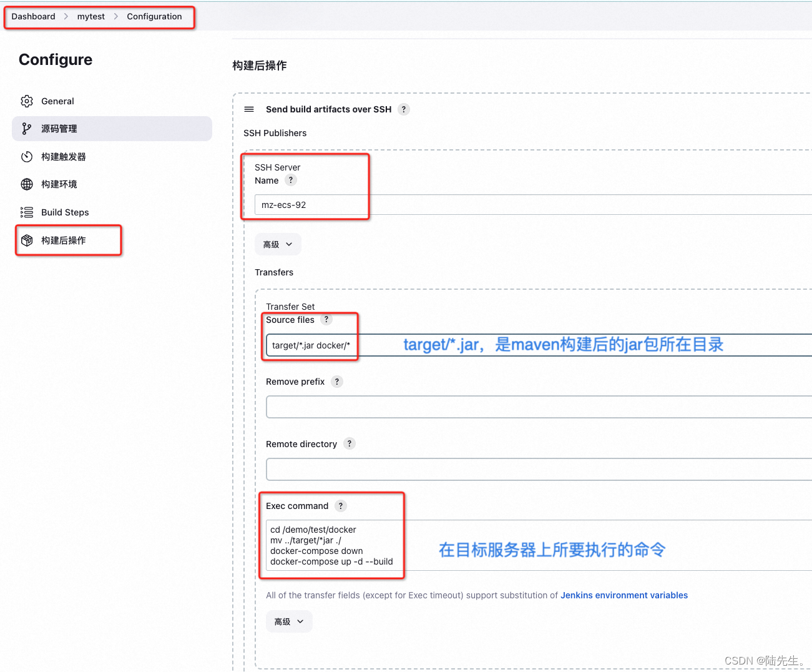Go to Dashboard via the breadcrumb
This screenshot has height=672, width=812.
point(33,16)
